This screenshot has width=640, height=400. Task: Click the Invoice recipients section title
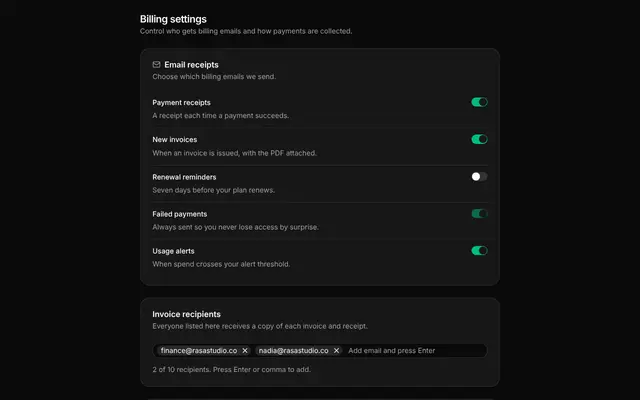tap(187, 314)
